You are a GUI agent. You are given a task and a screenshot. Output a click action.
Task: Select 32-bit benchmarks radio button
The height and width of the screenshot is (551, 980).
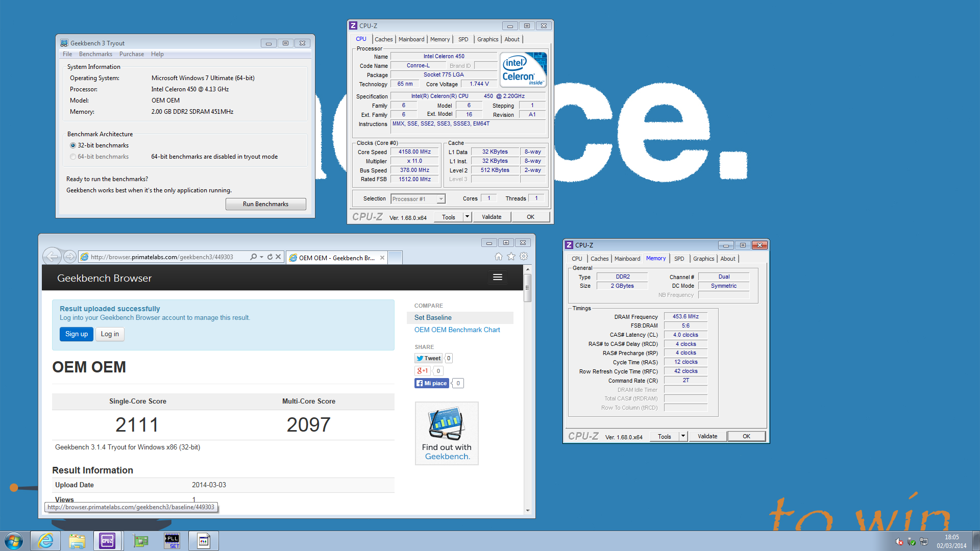click(73, 145)
